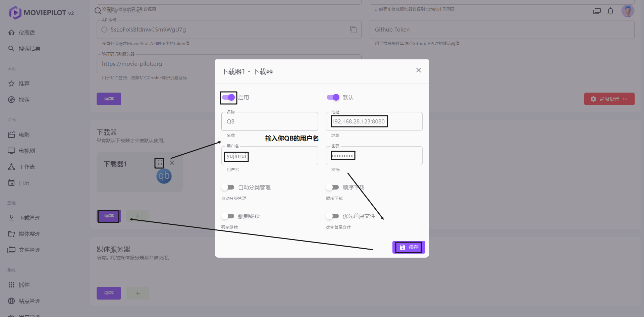
Task: Turn on 优先首尾文件 switch
Action: pyautogui.click(x=333, y=216)
